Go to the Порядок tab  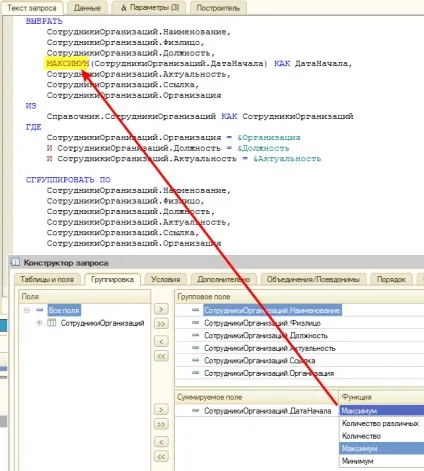tap(391, 279)
